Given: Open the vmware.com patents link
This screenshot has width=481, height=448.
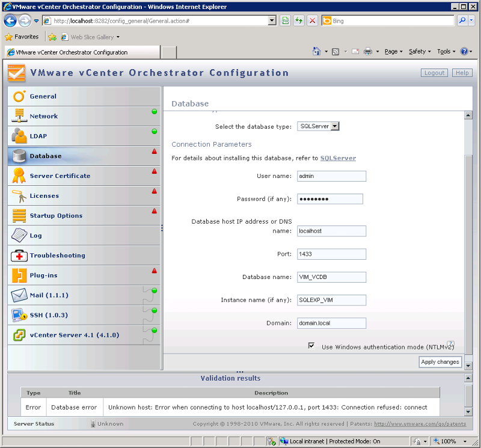Looking at the screenshot, I should pos(420,424).
